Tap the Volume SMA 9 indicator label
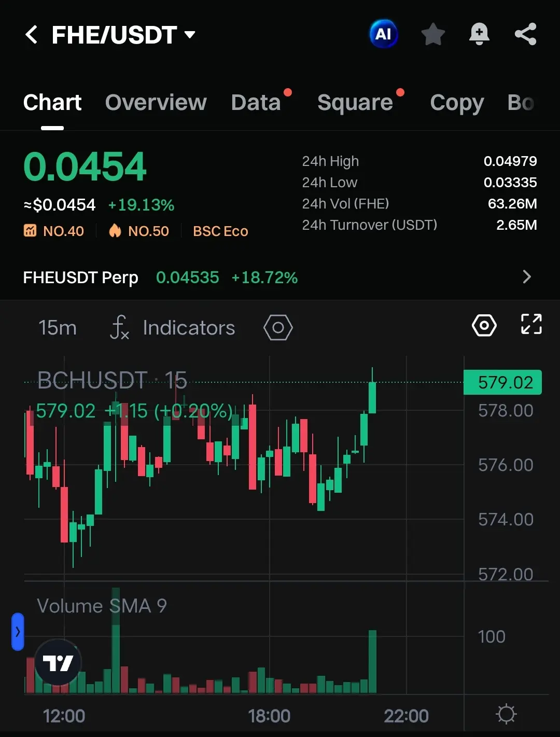 (102, 606)
